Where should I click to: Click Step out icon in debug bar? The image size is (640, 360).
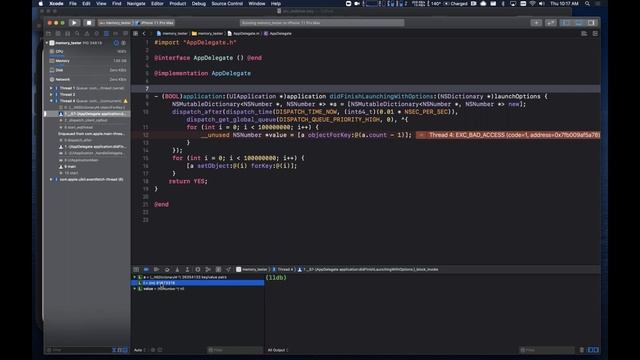187,269
